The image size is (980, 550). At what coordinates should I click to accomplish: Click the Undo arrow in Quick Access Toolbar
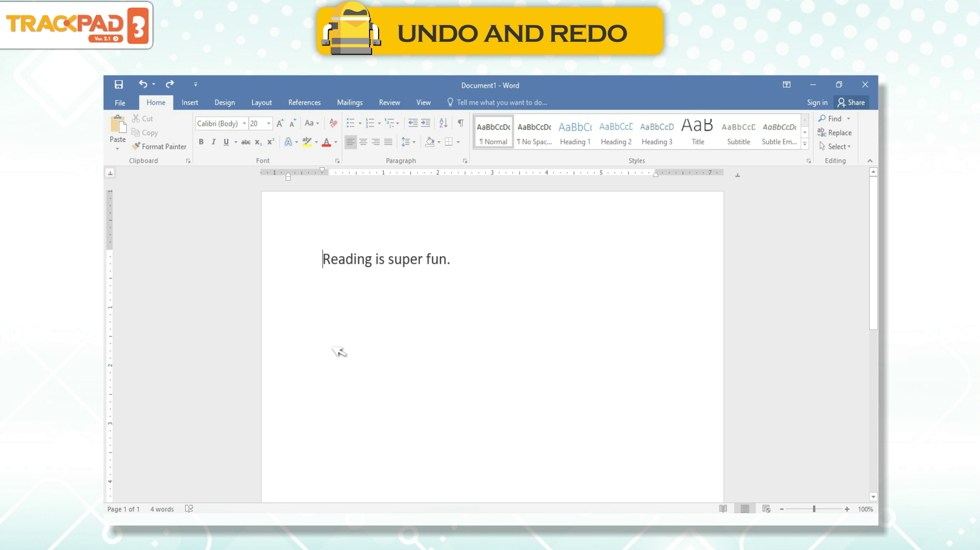[x=143, y=84]
